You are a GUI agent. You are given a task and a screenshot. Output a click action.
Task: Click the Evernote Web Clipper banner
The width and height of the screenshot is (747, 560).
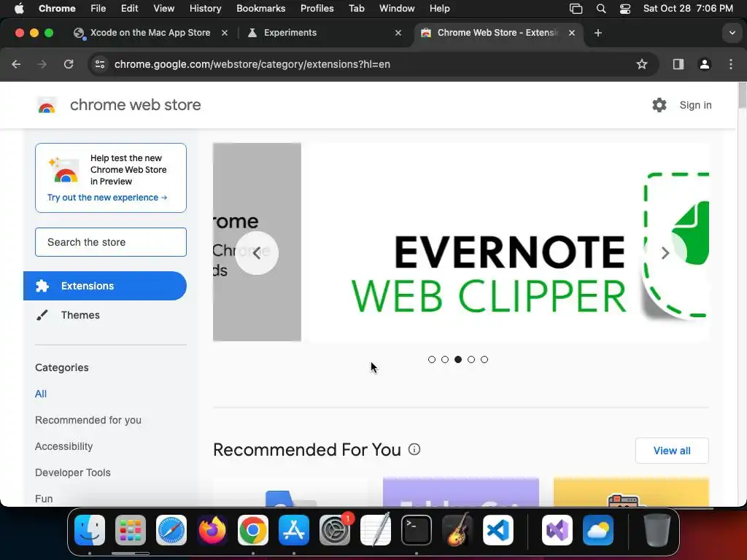point(508,242)
